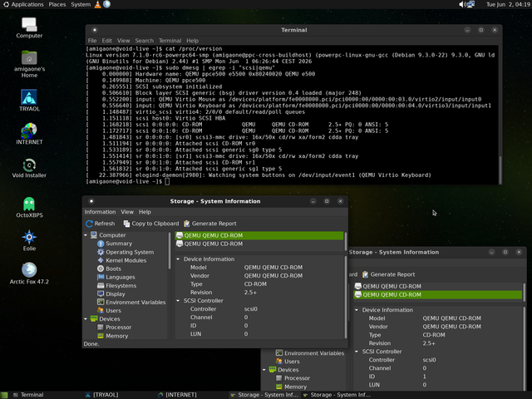Select Display in the sidebar
The image size is (532, 399).
[116, 294]
